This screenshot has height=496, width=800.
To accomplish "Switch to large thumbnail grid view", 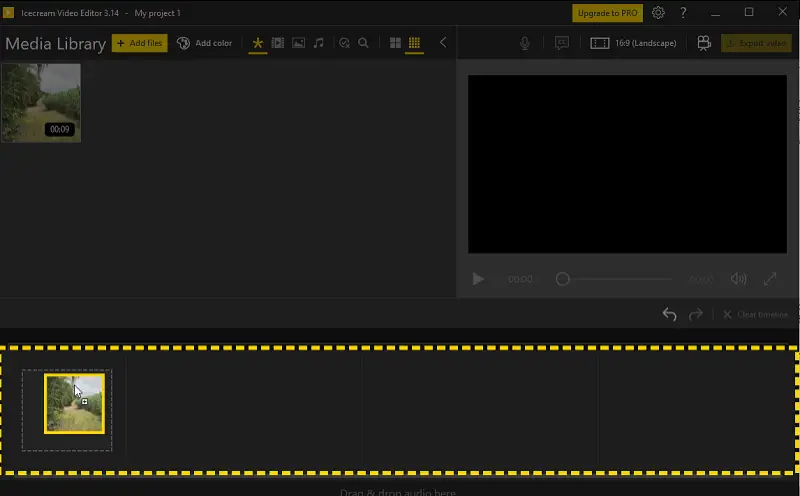I will [x=395, y=43].
